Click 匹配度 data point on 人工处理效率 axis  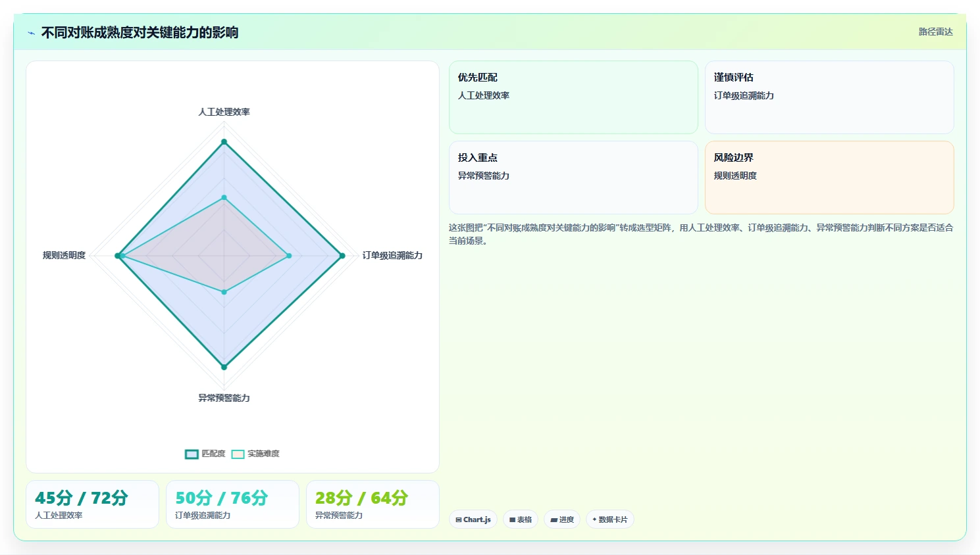(x=224, y=142)
